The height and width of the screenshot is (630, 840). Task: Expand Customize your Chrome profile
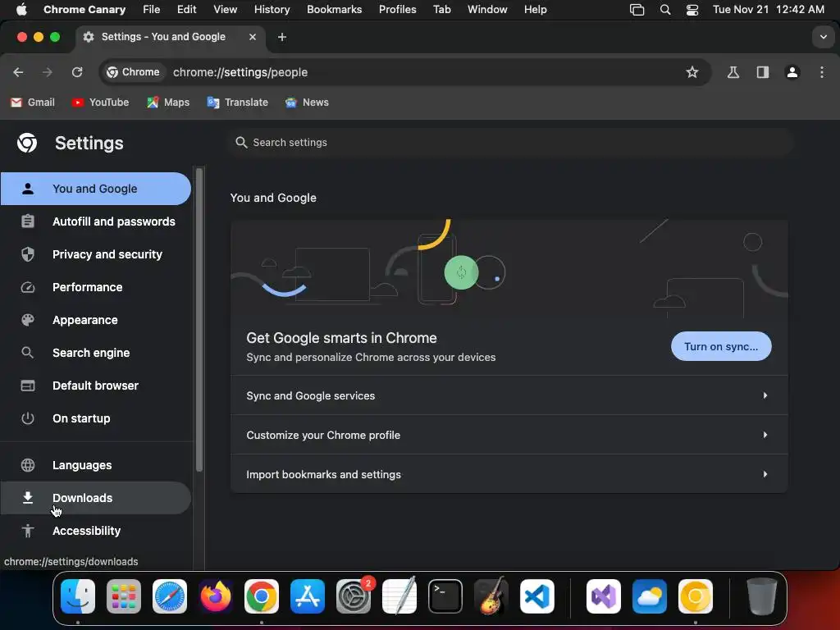pos(509,435)
